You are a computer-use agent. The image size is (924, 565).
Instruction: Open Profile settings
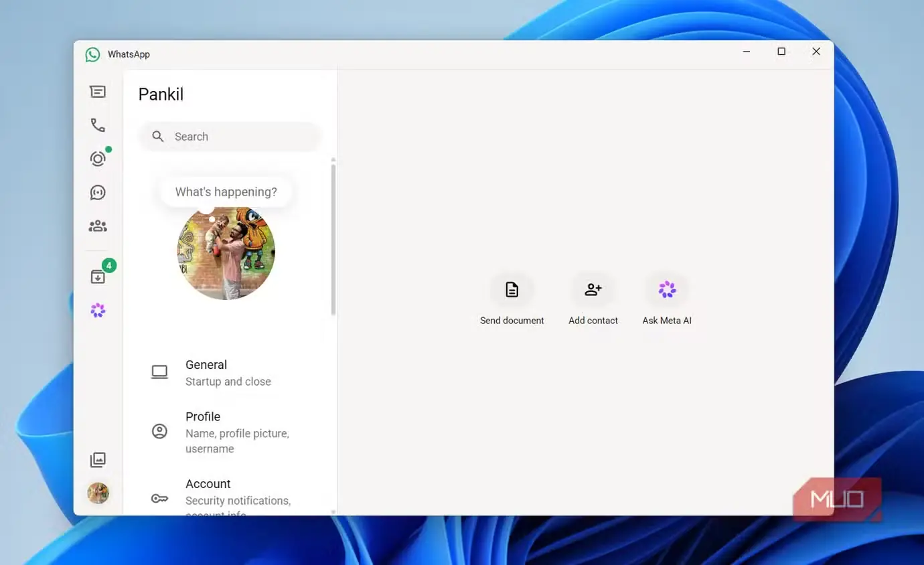pos(230,432)
